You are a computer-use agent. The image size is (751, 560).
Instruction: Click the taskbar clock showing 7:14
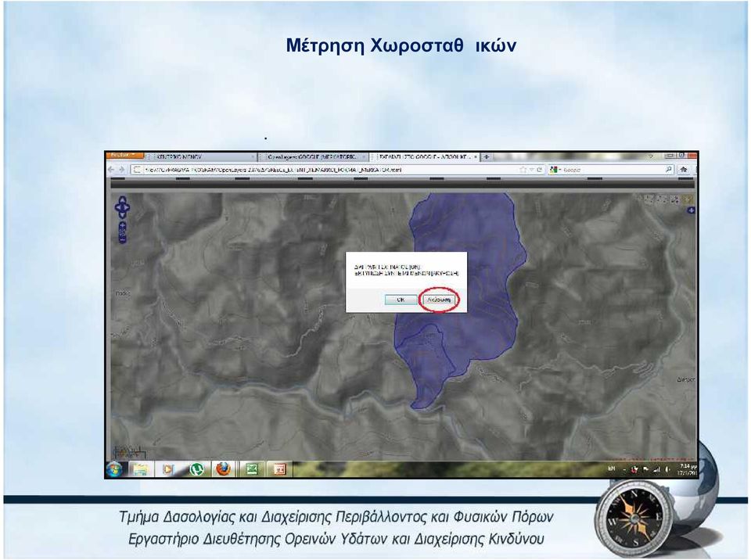[x=688, y=469]
